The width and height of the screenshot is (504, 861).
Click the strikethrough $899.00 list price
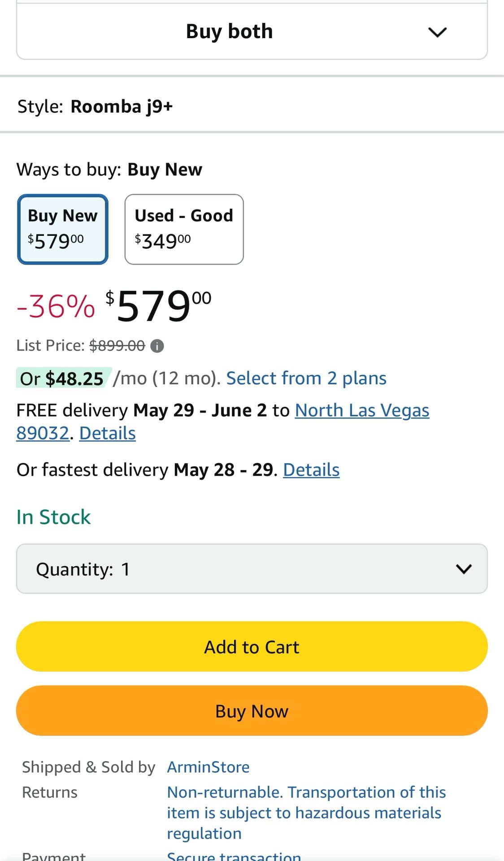(x=117, y=345)
